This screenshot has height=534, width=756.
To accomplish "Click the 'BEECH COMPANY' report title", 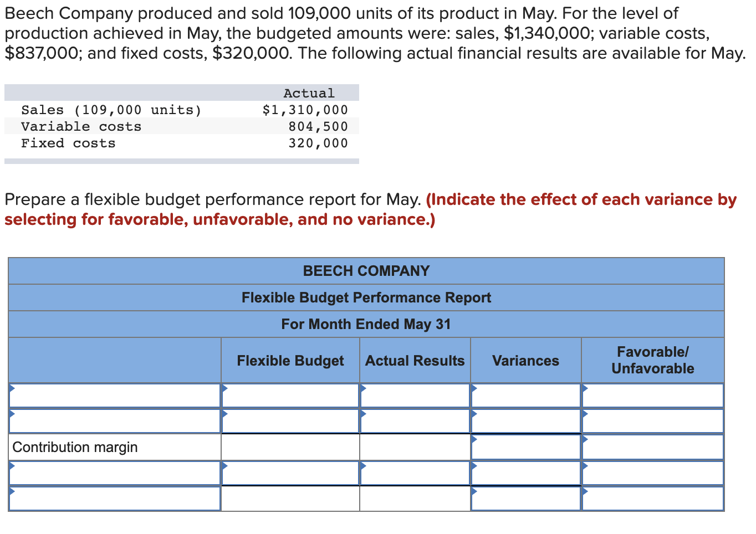I will (x=366, y=271).
